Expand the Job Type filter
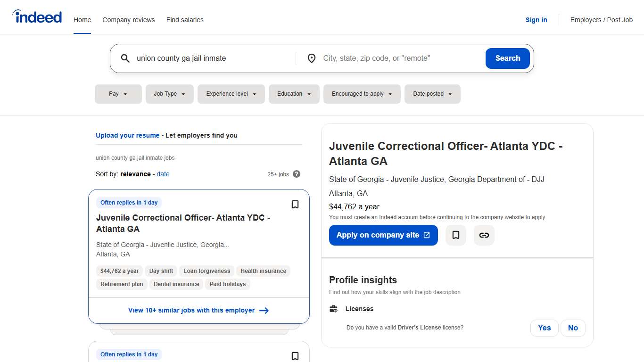This screenshot has width=644, height=362. coord(169,94)
